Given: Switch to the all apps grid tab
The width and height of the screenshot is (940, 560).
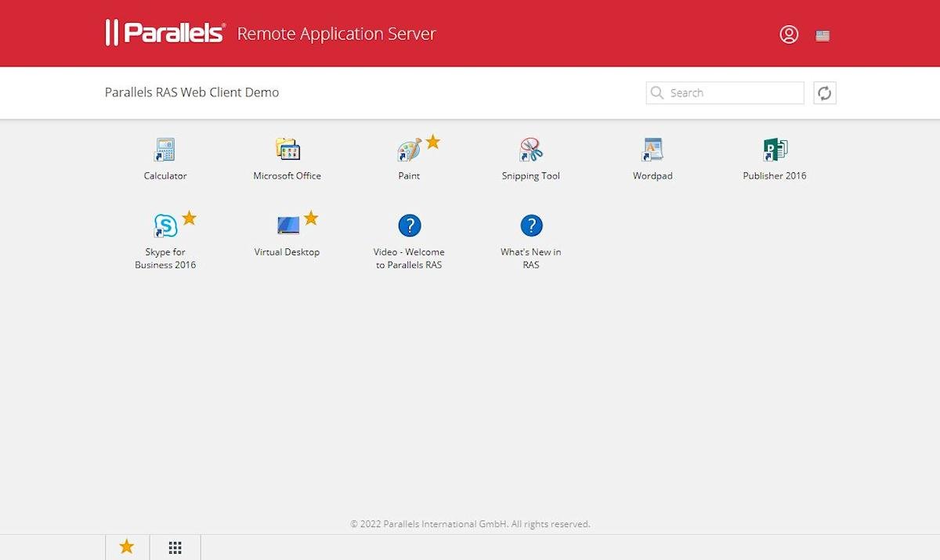Looking at the screenshot, I should tap(175, 547).
